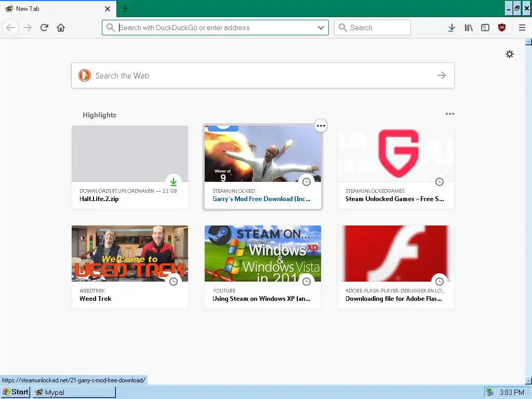Click the Highlights section heading
This screenshot has width=532, height=399.
[x=99, y=115]
